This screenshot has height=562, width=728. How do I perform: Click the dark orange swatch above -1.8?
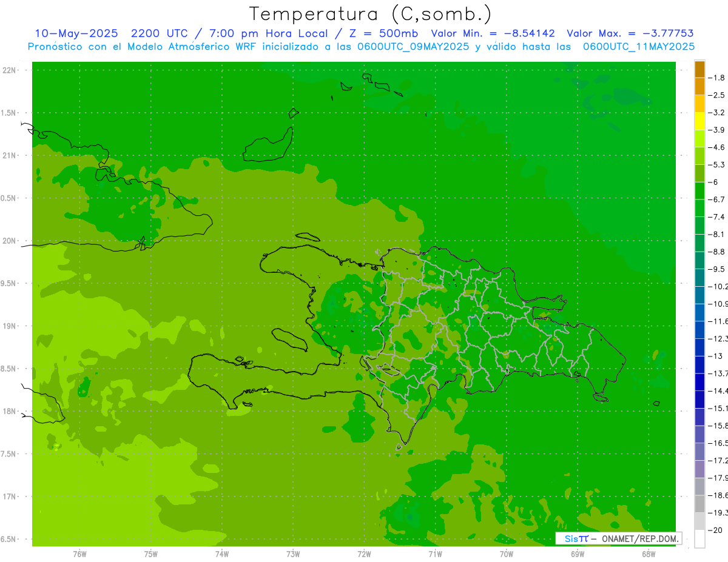(699, 69)
